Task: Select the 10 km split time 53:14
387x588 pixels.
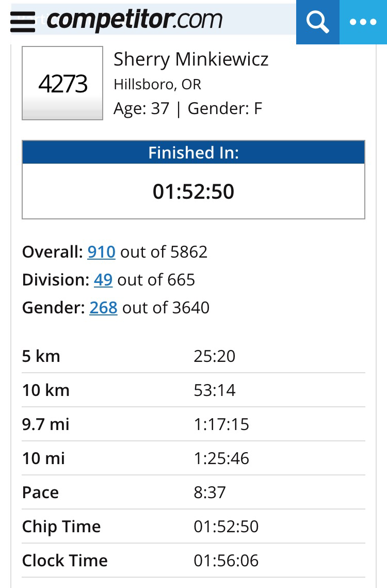Action: point(215,390)
